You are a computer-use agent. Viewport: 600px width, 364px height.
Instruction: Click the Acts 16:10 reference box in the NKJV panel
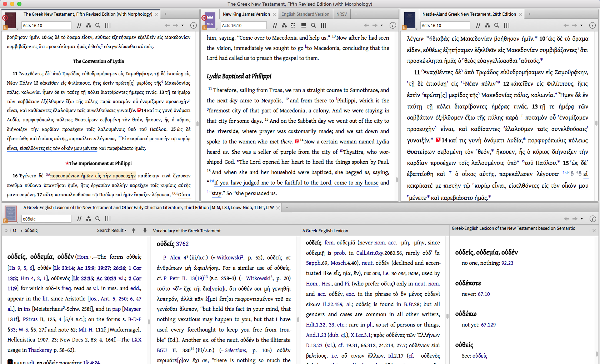pos(244,25)
